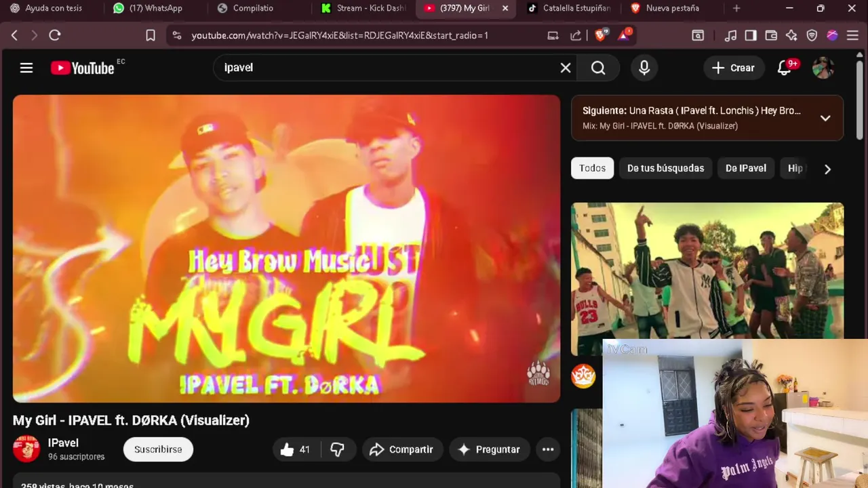Expand the Mix playlist panel chevron
868x488 pixels.
tap(825, 118)
